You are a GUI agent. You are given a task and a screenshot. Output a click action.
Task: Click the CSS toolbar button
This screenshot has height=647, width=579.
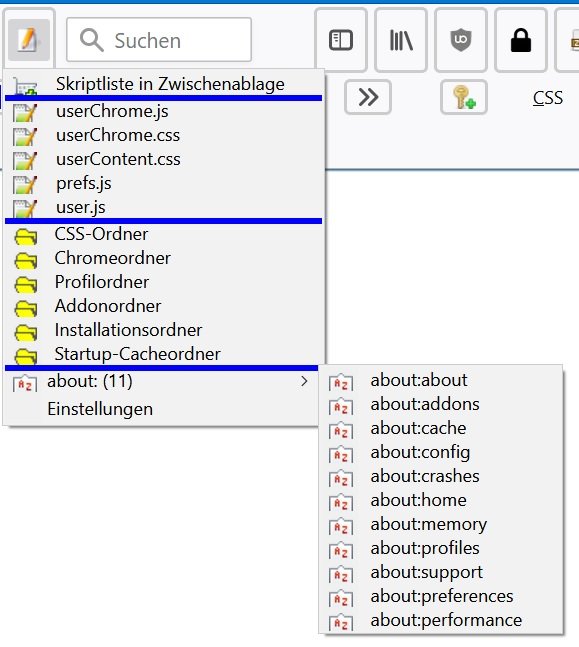click(x=548, y=98)
